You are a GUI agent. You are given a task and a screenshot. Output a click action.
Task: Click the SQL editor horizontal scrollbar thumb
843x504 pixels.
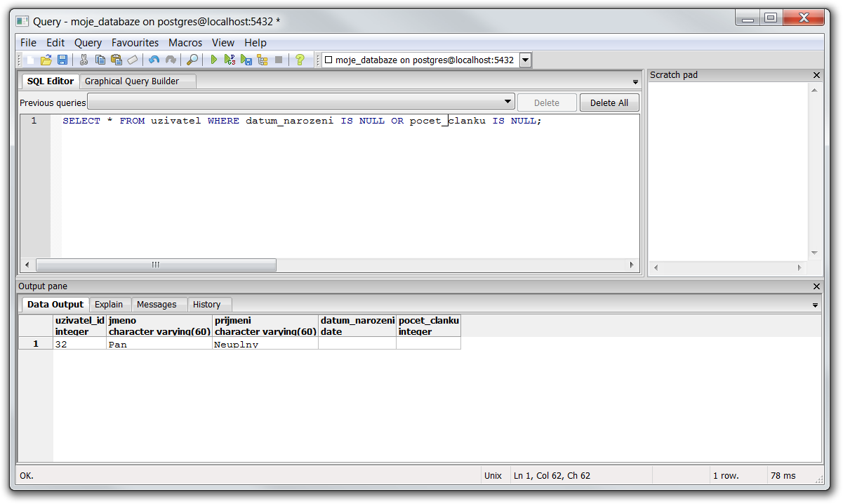156,265
